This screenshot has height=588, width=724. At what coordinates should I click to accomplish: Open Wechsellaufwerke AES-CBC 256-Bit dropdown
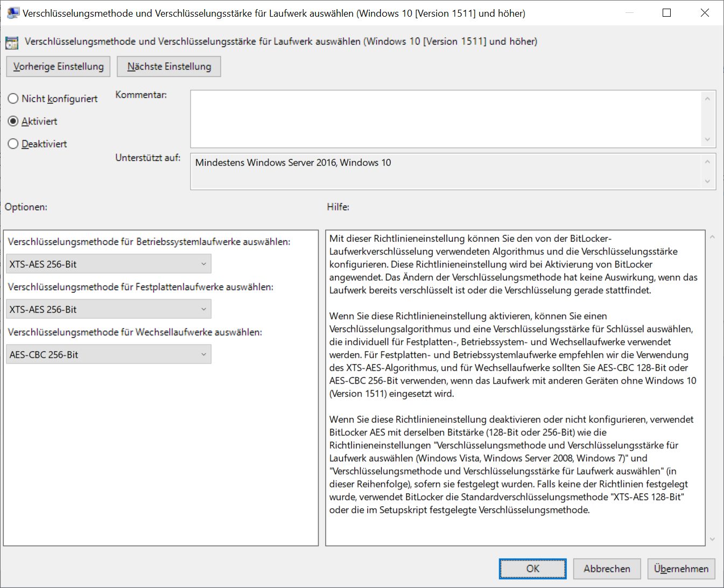(x=109, y=355)
